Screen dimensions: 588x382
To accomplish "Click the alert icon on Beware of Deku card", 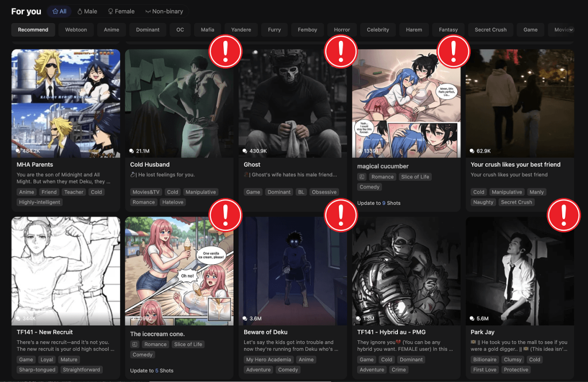I will point(341,215).
